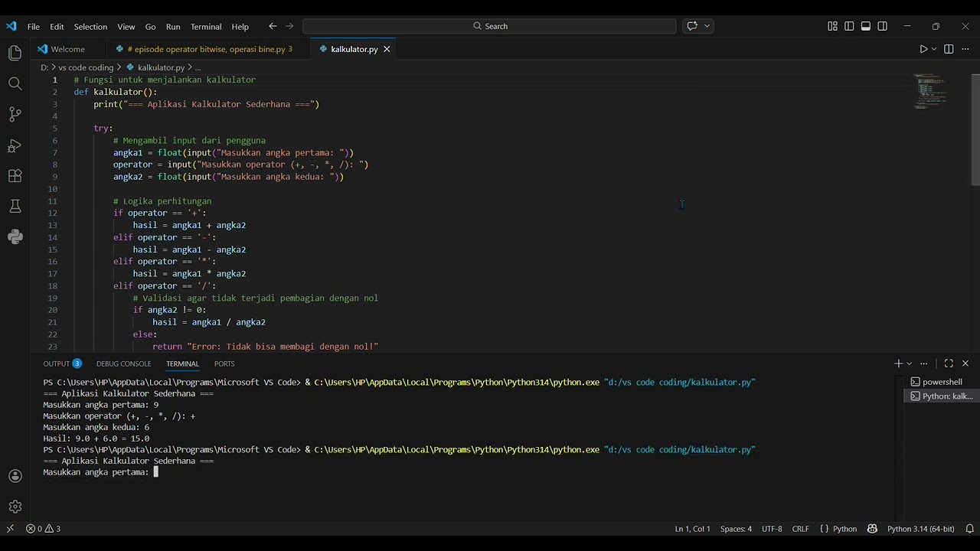
Task: Open the Explorer view in activity bar
Action: click(x=15, y=53)
